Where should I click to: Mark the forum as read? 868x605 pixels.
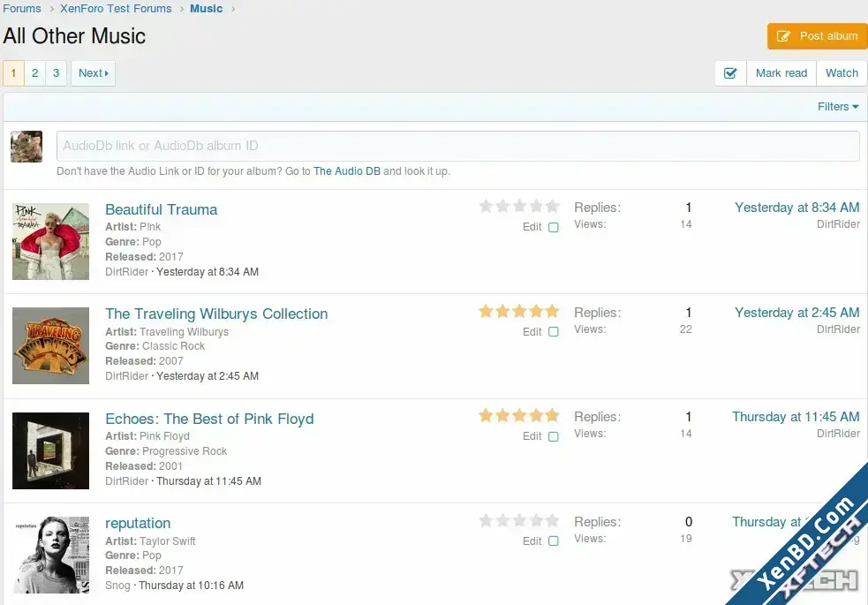click(x=781, y=73)
